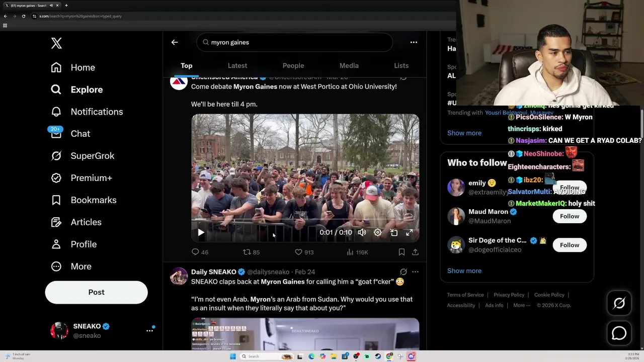This screenshot has width=644, height=362.
Task: Open Explore in the sidebar
Action: [77, 89]
